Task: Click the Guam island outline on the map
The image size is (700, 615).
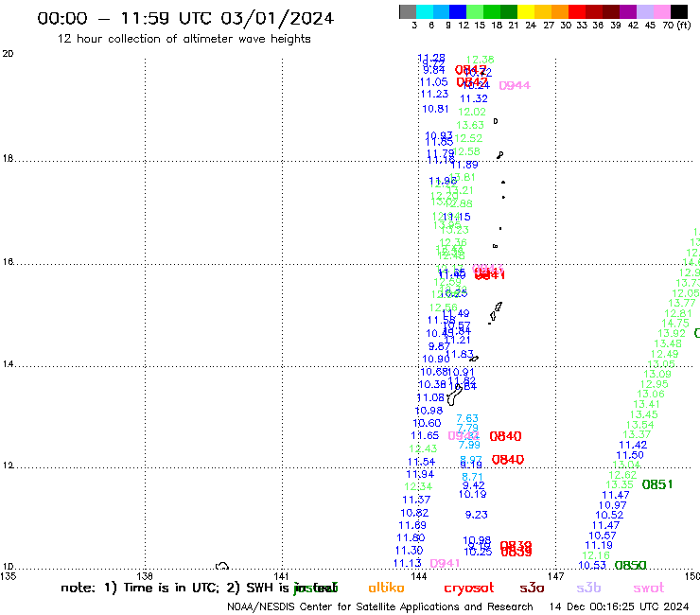Action: (454, 395)
